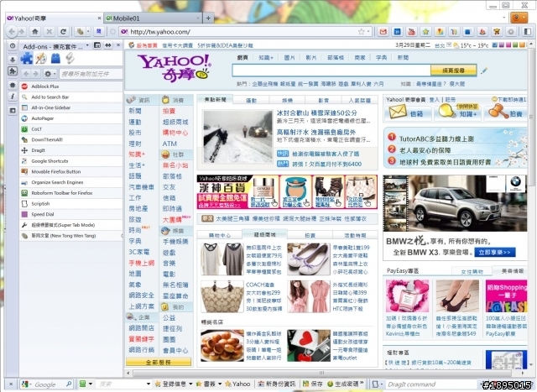Open the 冰封合歡山 headline link
The height and width of the screenshot is (392, 537).
click(x=317, y=112)
